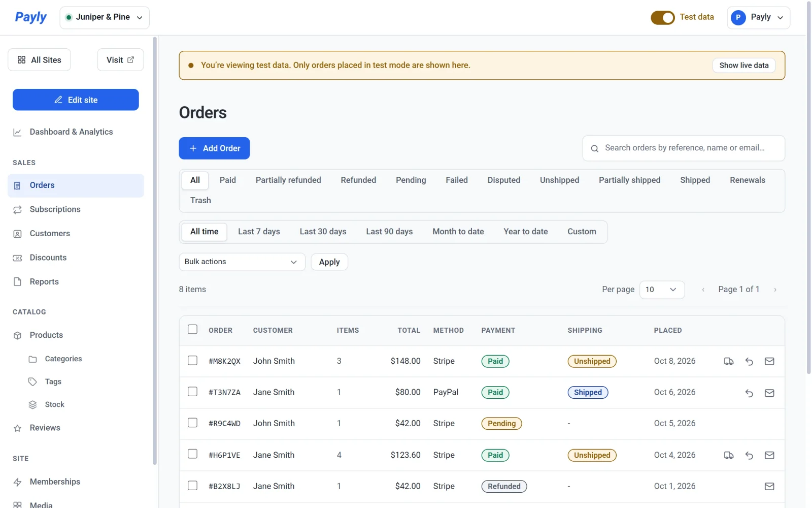
Task: Click the refund arrow icon for order #M8K2QX
Action: (x=749, y=362)
